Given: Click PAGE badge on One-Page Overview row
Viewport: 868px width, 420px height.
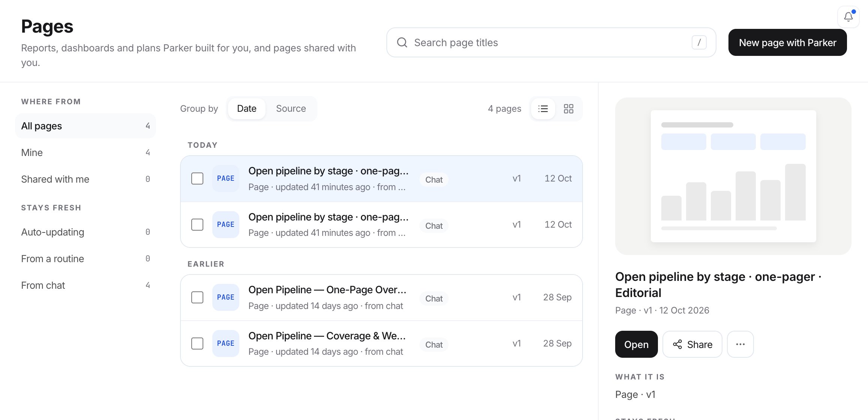Looking at the screenshot, I should pos(226,297).
